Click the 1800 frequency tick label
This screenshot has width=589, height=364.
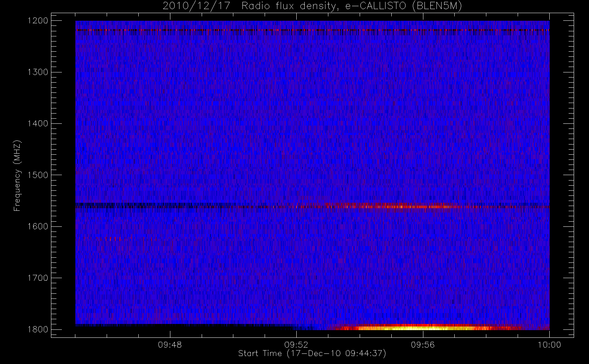pyautogui.click(x=38, y=329)
